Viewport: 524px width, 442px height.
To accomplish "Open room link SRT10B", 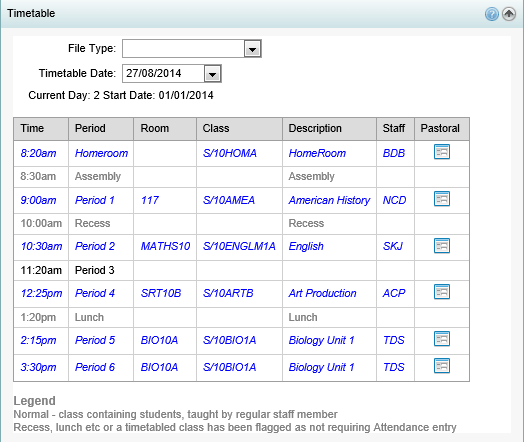I will pos(161,293).
